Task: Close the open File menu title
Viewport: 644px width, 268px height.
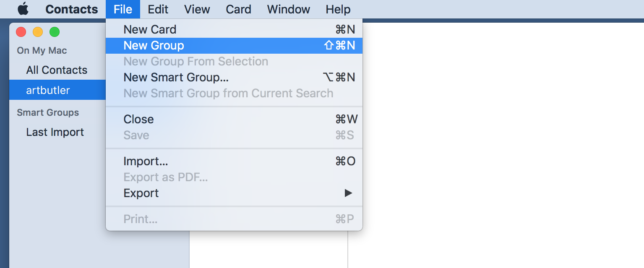Action: [123, 9]
